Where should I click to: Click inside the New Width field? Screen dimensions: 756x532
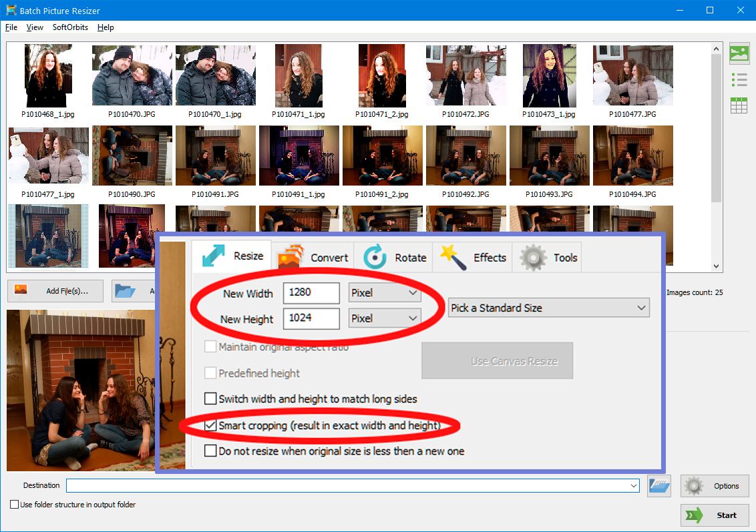tap(311, 293)
